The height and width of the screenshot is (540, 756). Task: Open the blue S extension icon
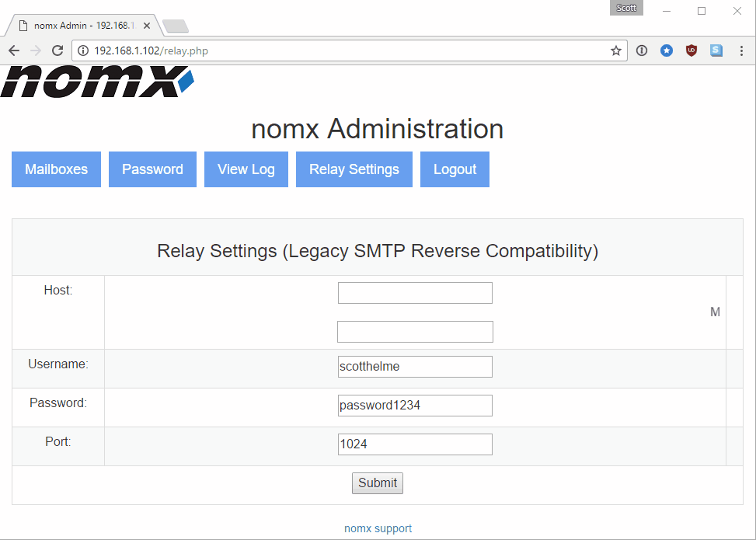[x=716, y=51]
